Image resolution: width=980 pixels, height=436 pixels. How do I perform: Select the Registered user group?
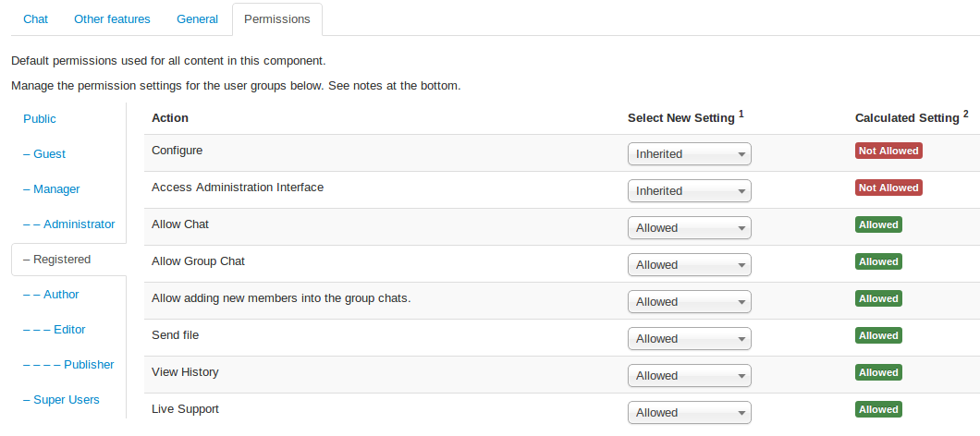click(61, 260)
